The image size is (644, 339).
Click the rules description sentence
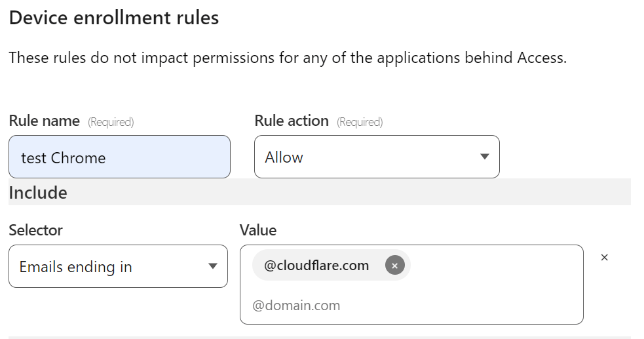(288, 58)
